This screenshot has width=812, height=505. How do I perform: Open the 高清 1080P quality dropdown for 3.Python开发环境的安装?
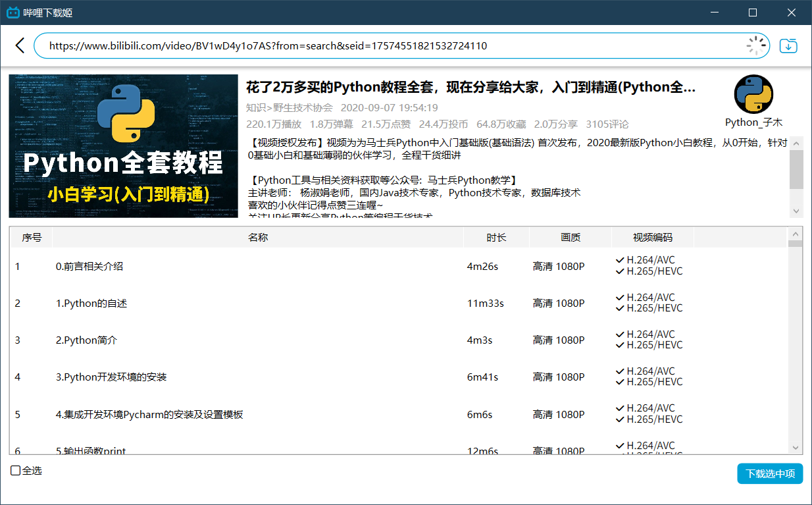tap(559, 377)
